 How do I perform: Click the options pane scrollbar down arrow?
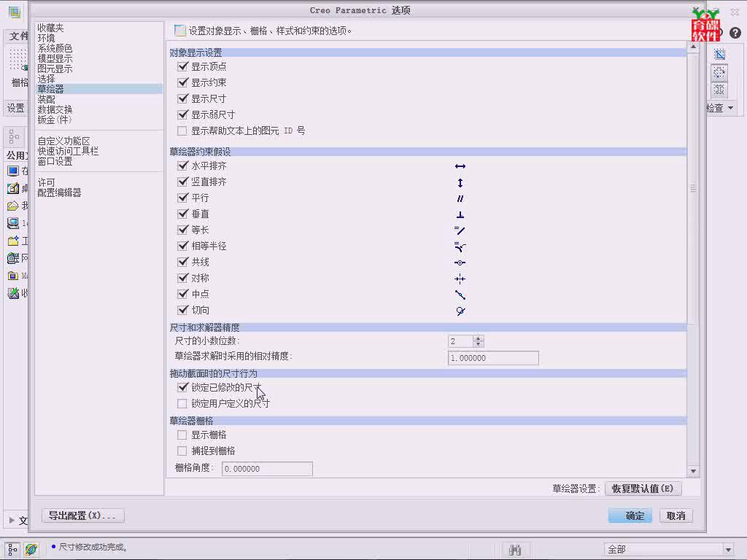693,471
